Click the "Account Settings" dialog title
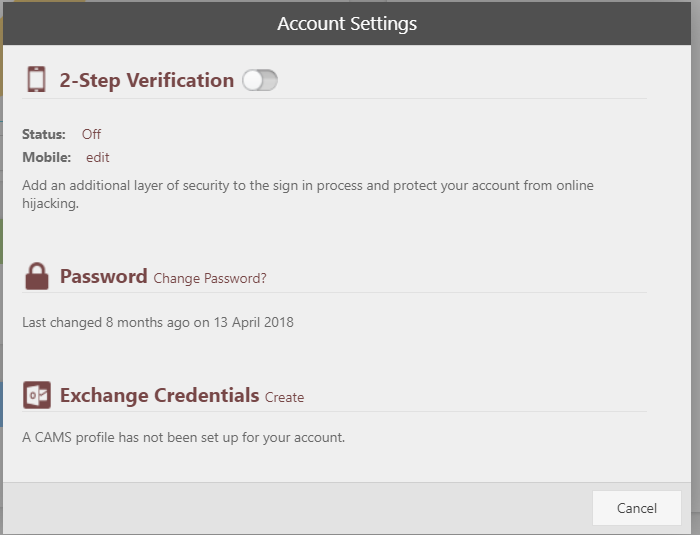This screenshot has width=700, height=535. tap(347, 24)
